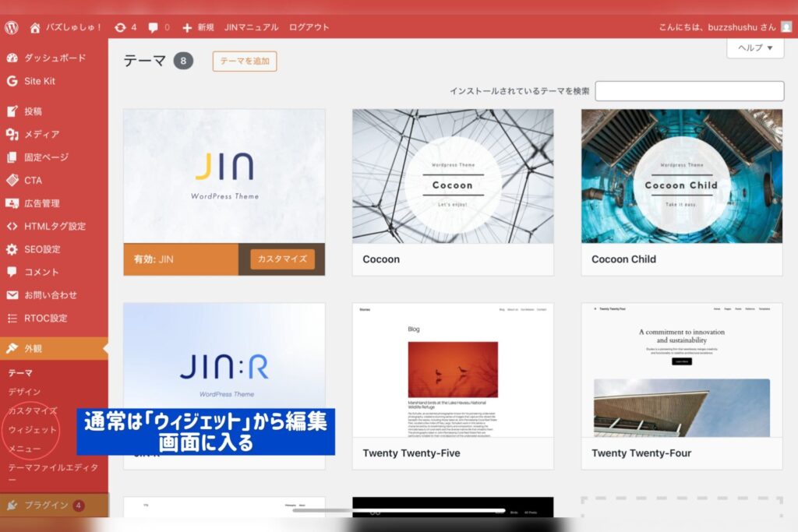
Task: Select the Twenty Twenty-Five theme thumbnail
Action: tap(453, 370)
